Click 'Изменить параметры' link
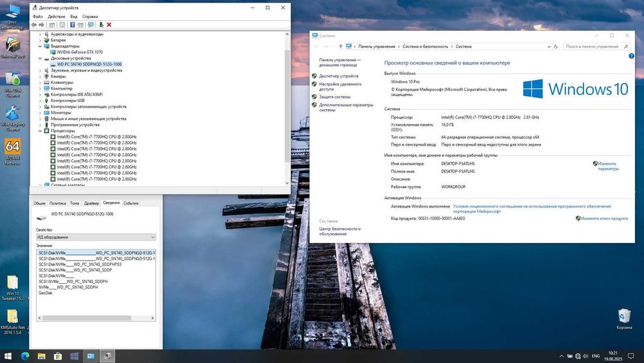644x363 pixels. pyautogui.click(x=608, y=166)
